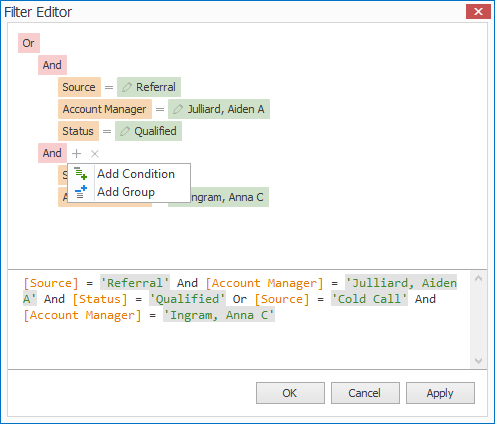Click pencil icon in Qualified value
Screen dimensions: 495x424
click(125, 131)
